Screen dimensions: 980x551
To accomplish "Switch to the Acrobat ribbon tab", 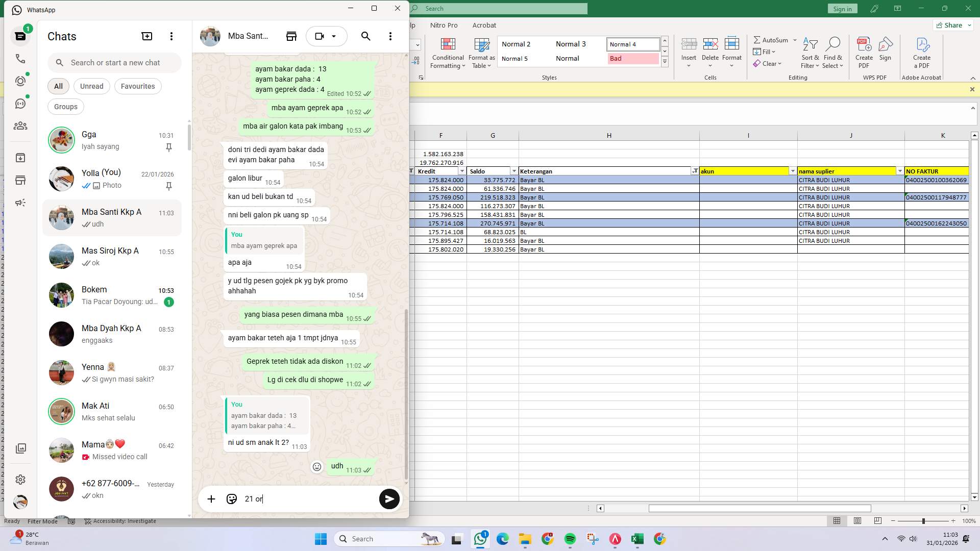I will pos(484,25).
